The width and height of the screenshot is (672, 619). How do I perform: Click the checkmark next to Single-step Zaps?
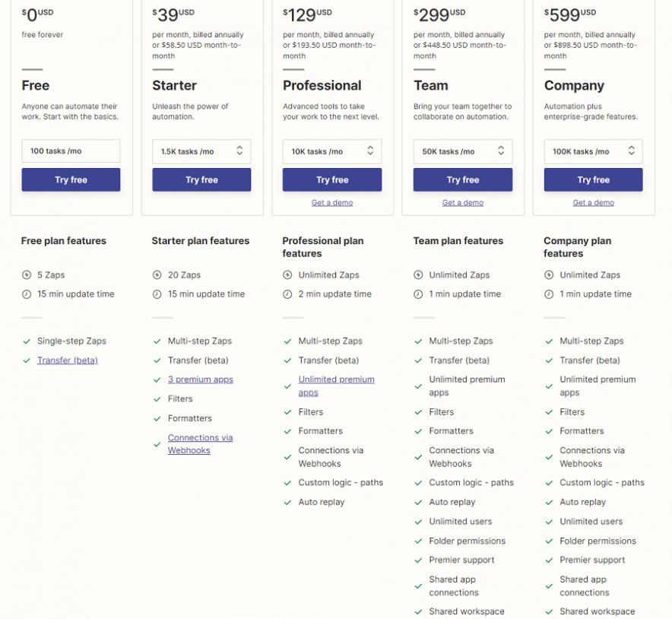click(27, 341)
